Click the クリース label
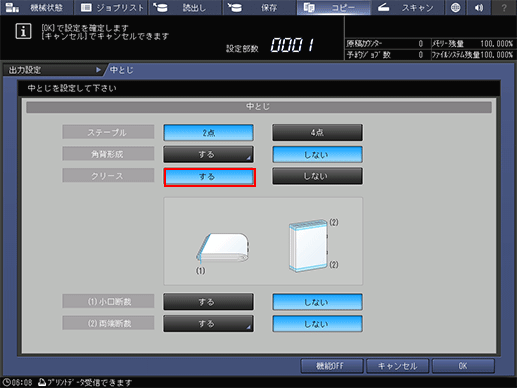Screen dimensions: 517x388 tap(108, 175)
